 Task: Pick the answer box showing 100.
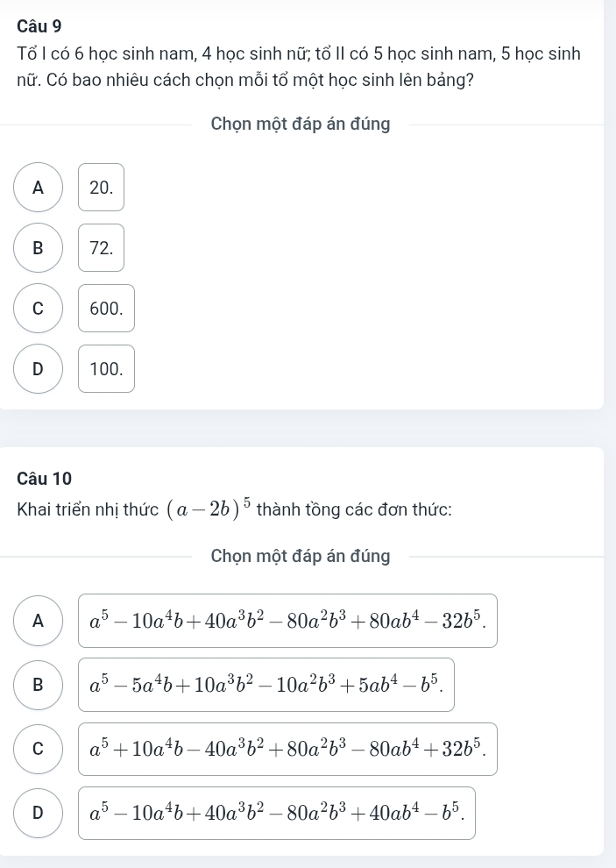[x=106, y=369]
